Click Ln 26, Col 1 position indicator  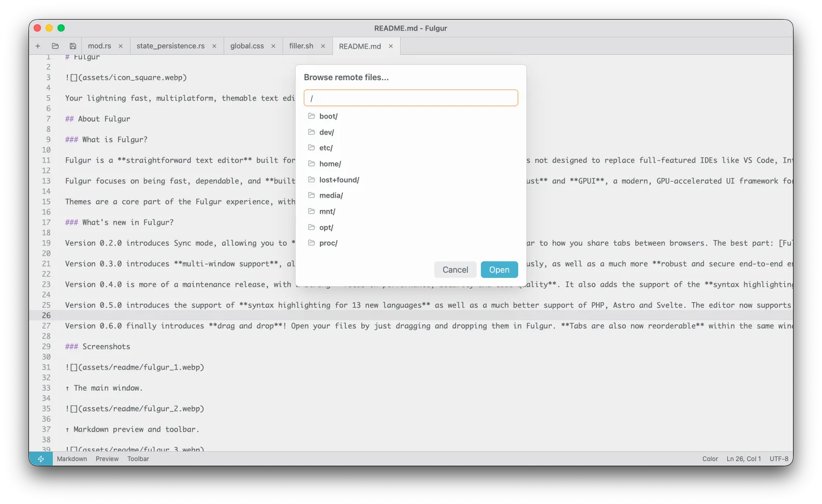(x=744, y=459)
